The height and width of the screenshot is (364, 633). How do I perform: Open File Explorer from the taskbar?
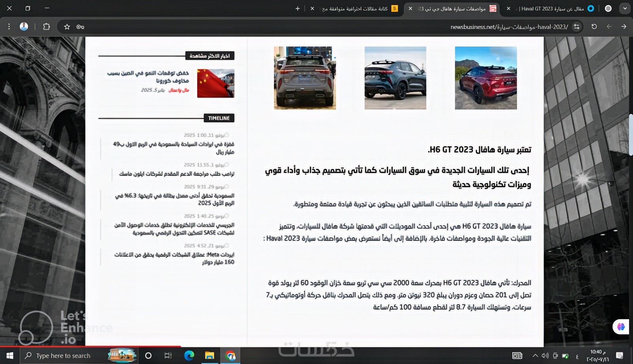click(209, 356)
